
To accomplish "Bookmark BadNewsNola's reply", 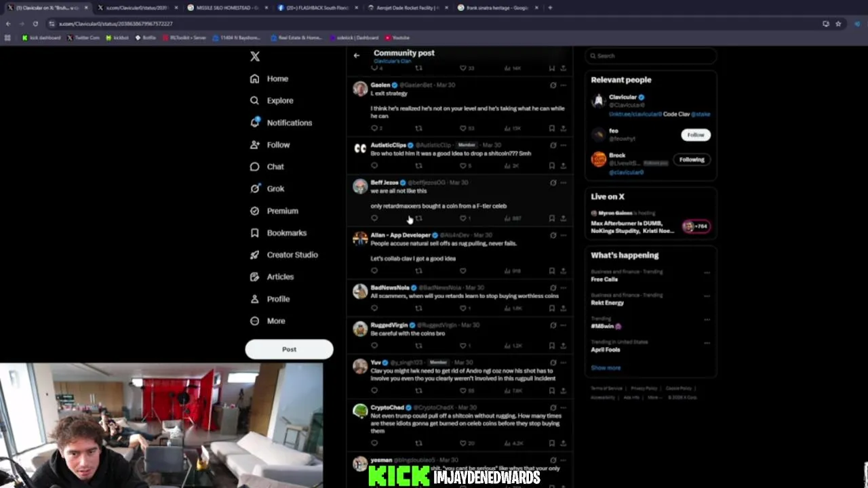I will (x=552, y=308).
